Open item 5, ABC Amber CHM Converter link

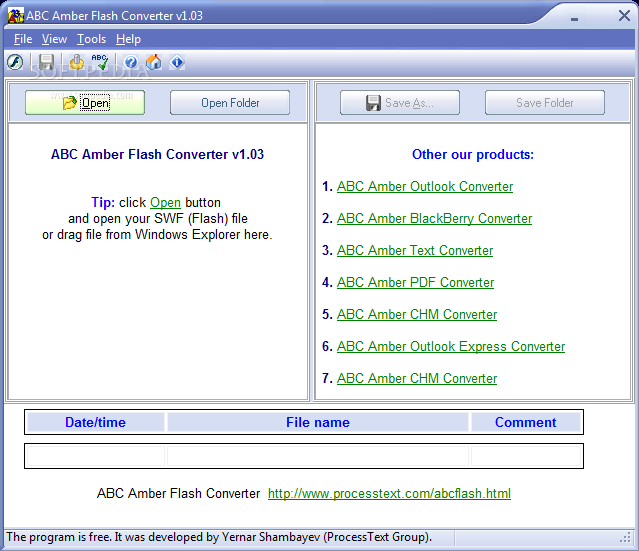click(x=417, y=314)
